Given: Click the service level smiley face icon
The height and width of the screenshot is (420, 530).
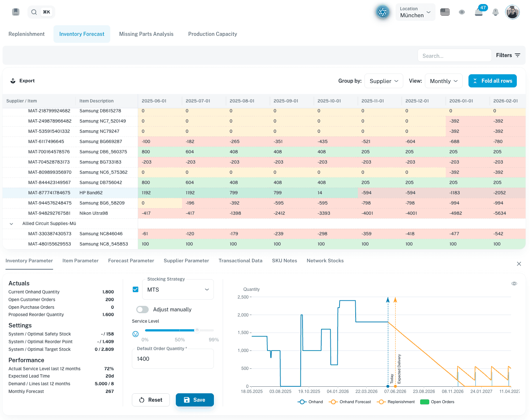Looking at the screenshot, I should pyautogui.click(x=136, y=334).
